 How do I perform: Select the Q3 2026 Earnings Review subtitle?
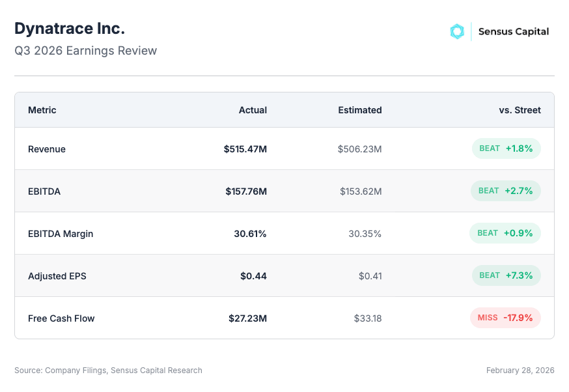click(x=86, y=51)
